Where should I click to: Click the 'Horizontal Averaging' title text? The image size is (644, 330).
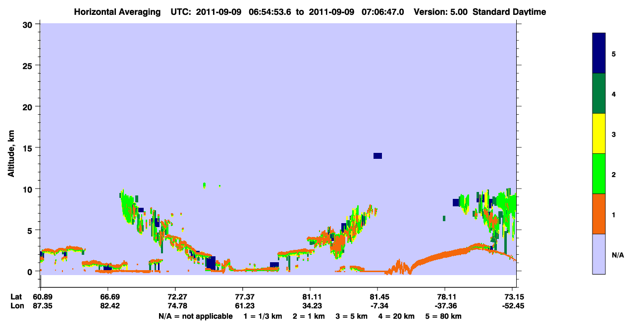click(x=116, y=12)
